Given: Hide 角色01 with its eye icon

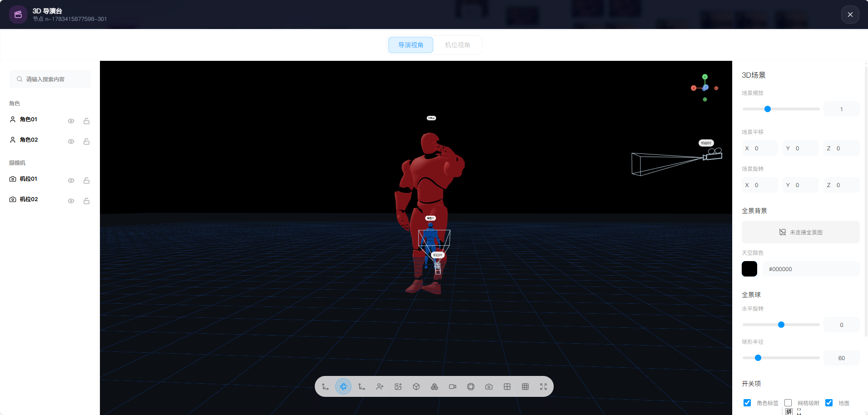Looking at the screenshot, I should (71, 121).
